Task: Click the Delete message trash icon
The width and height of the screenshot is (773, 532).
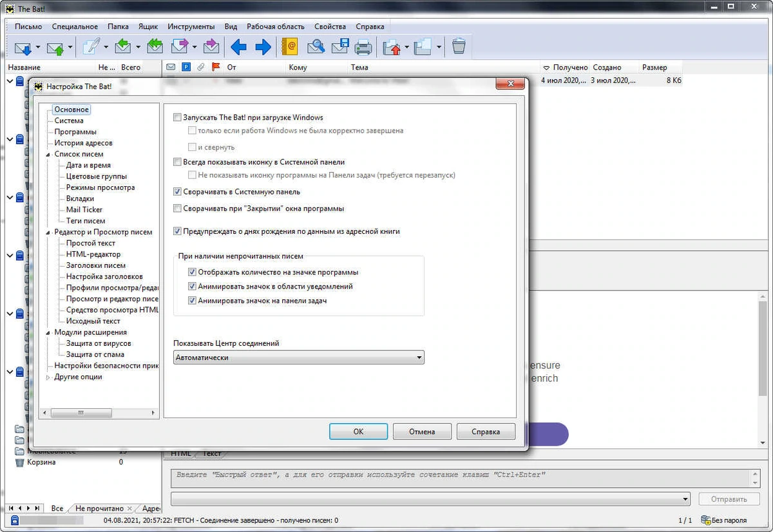Action: [x=459, y=47]
